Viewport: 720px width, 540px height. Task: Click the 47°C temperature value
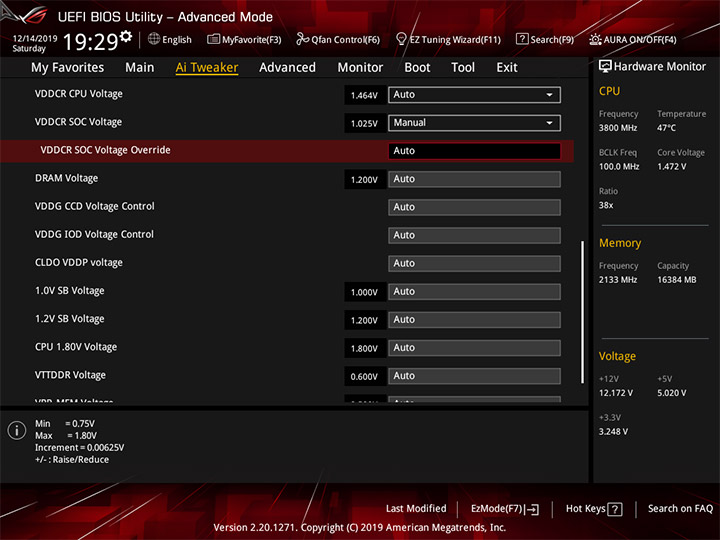click(x=666, y=128)
